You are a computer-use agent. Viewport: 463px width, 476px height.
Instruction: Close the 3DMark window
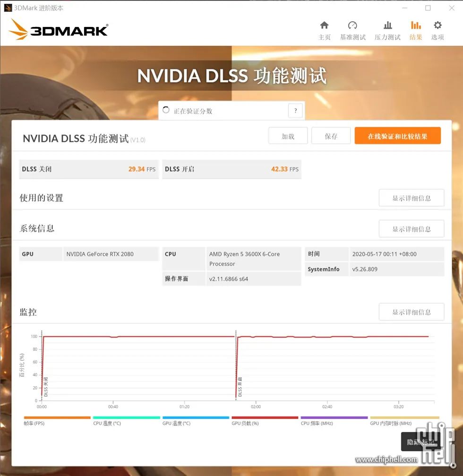[452, 8]
